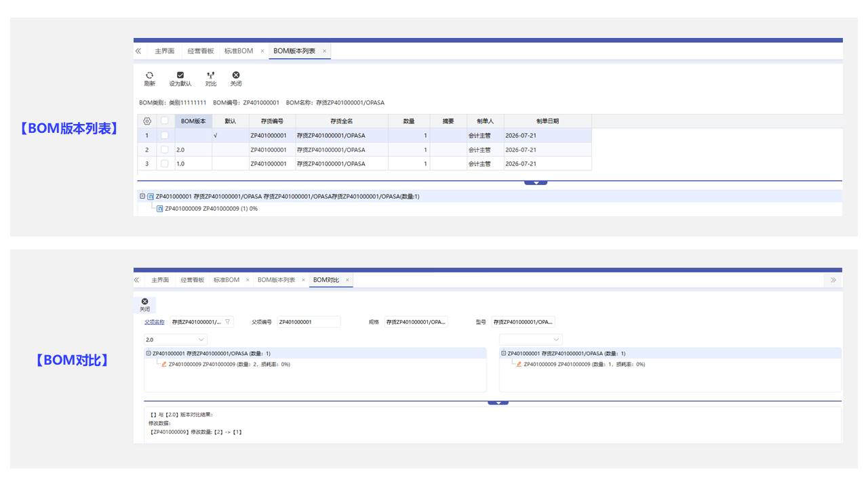
Task: Click the edit pencil icon on the 数量：2 tree row
Action: (x=164, y=364)
